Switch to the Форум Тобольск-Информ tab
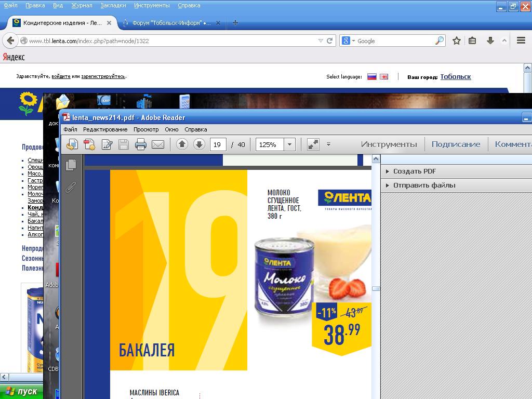 [171, 23]
